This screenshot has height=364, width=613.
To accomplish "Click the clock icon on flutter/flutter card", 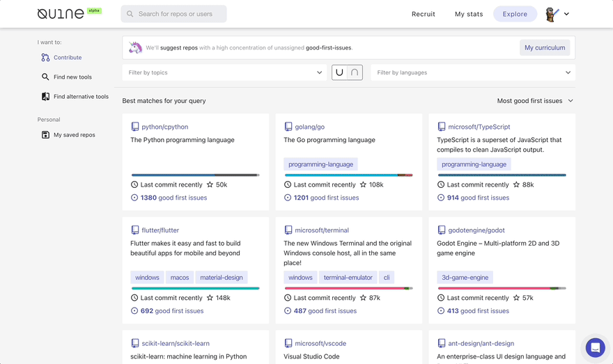I will pyautogui.click(x=134, y=298).
